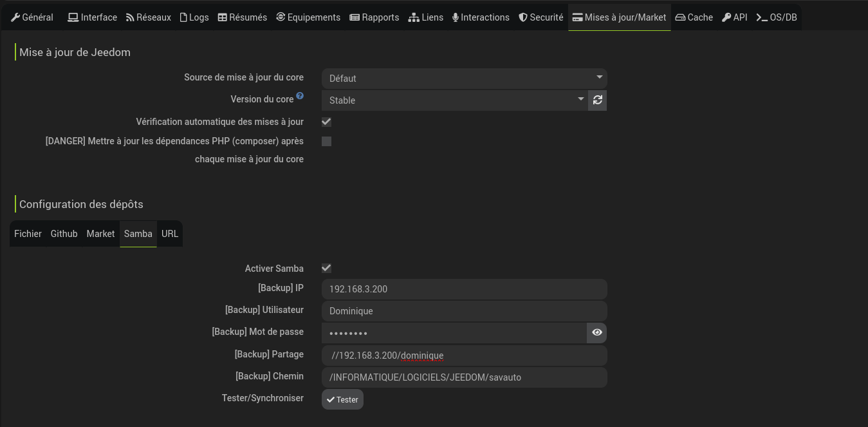Click the Backup IP input field
This screenshot has height=427, width=868.
(465, 289)
